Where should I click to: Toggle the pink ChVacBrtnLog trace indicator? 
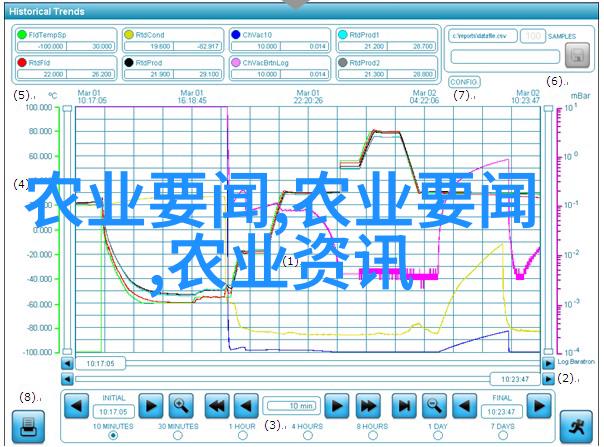pyautogui.click(x=236, y=62)
